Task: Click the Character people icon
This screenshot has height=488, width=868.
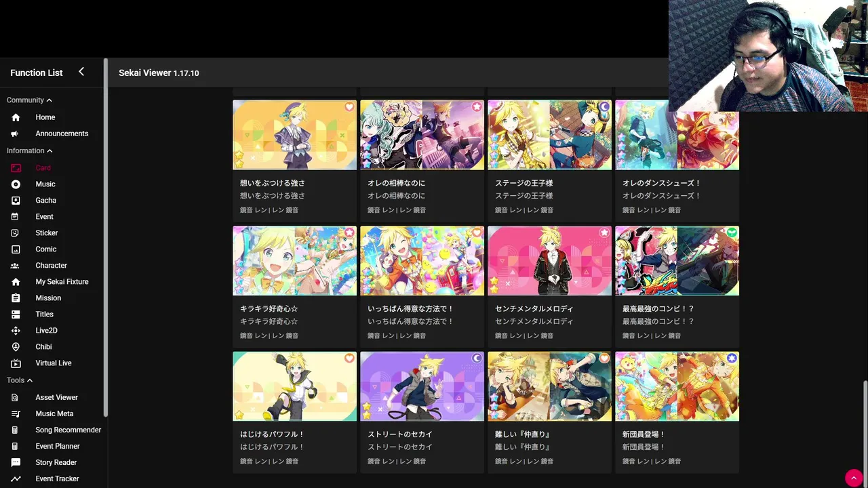Action: (16, 265)
